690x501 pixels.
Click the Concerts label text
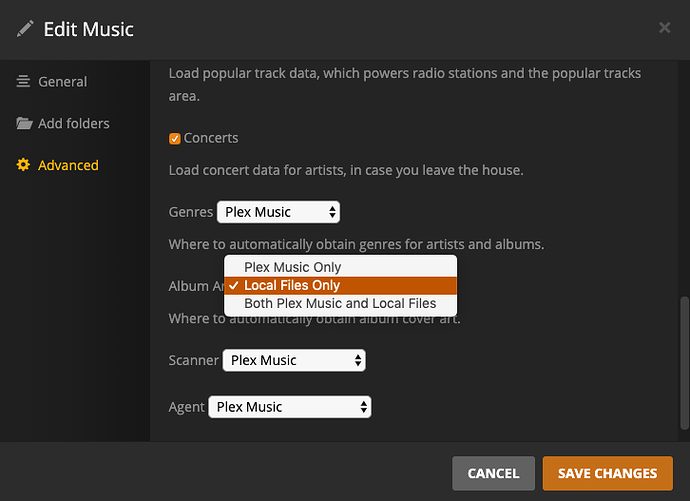pos(211,138)
